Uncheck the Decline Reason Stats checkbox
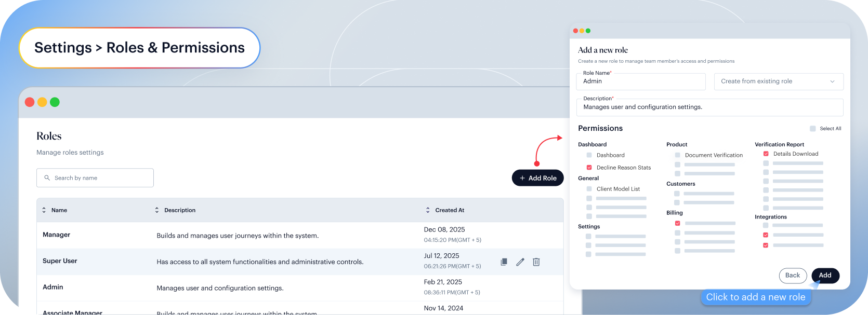The height and width of the screenshot is (315, 868). coord(589,168)
